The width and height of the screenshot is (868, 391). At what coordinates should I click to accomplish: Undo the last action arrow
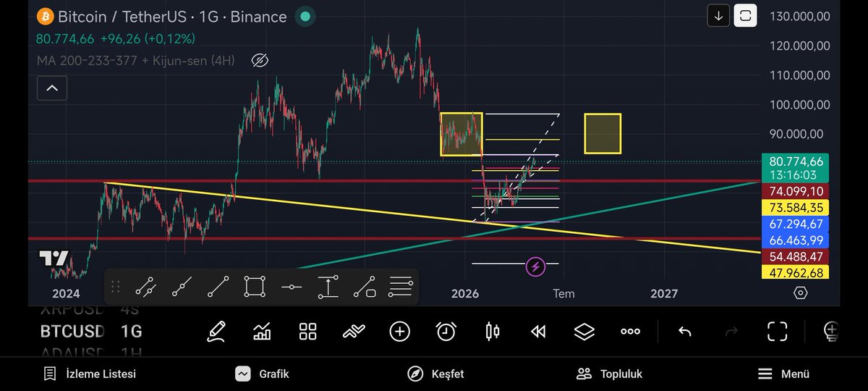(x=685, y=332)
